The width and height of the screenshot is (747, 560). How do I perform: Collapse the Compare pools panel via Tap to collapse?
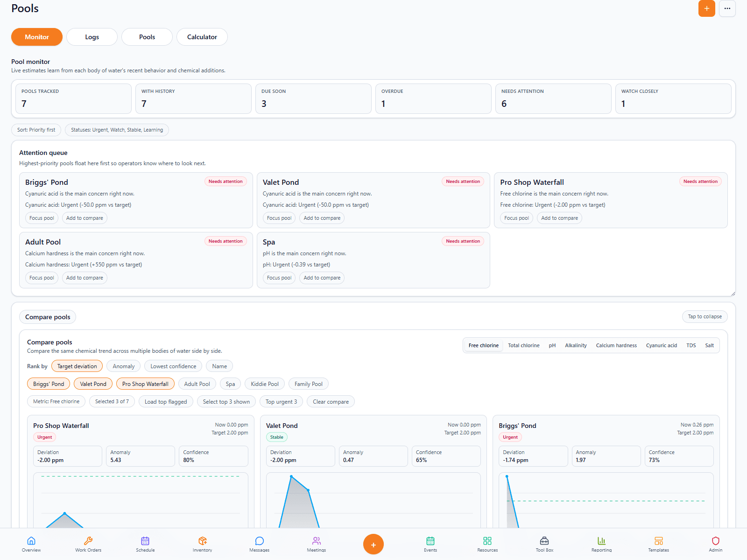point(705,316)
